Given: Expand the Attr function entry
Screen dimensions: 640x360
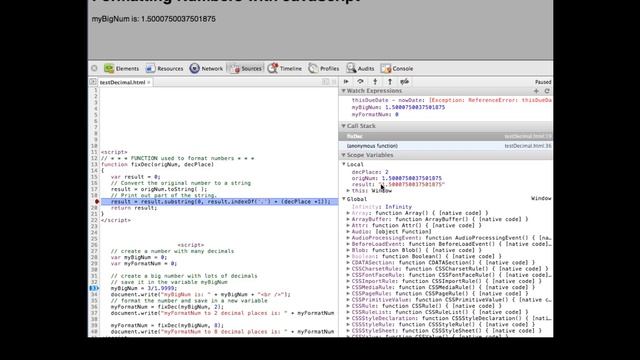Looking at the screenshot, I should 348,225.
